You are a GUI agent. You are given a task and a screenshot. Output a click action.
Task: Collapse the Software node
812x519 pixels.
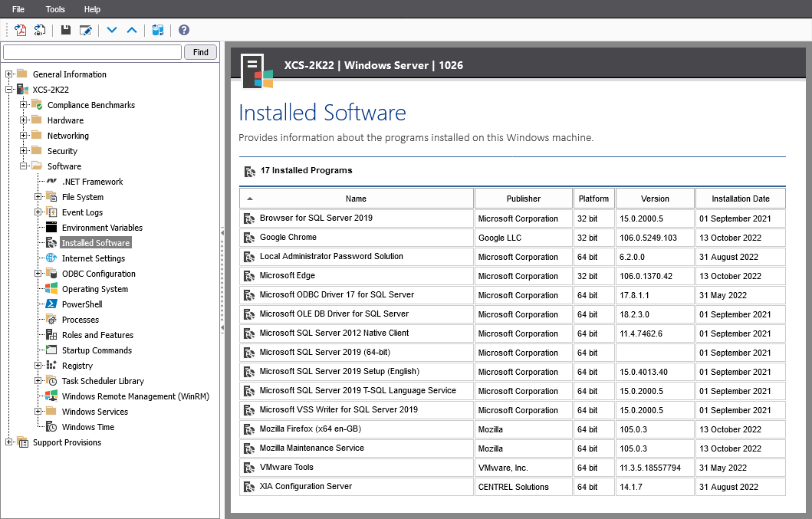[23, 166]
